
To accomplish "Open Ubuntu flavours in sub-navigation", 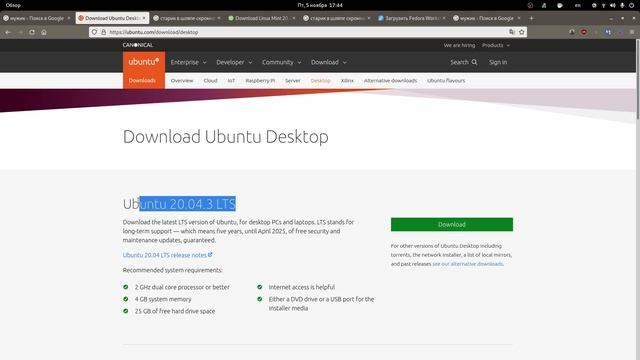I will point(446,80).
